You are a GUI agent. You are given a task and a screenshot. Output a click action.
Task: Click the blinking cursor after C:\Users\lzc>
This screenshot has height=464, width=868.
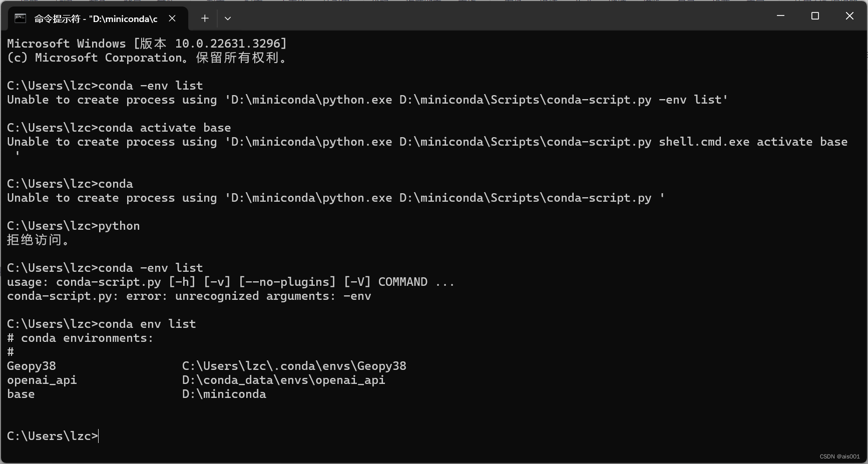[x=98, y=436]
